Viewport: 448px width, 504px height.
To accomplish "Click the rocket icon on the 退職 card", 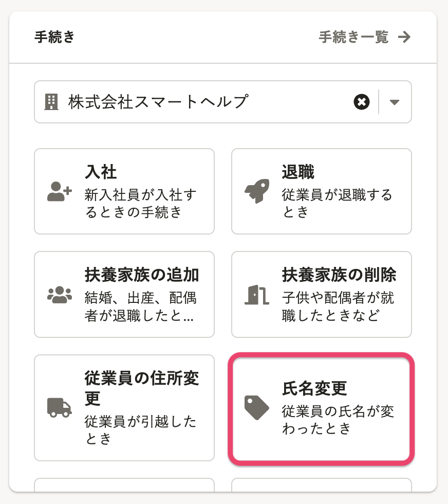I will coord(256,191).
